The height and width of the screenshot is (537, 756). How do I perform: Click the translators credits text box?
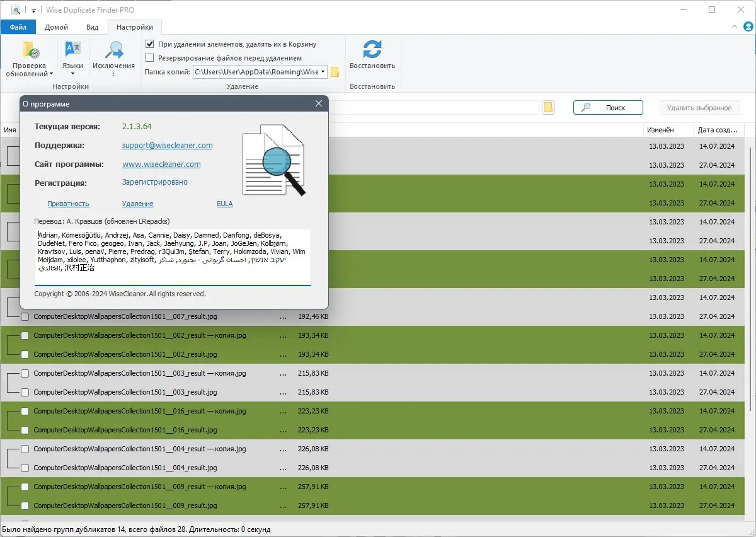coord(173,257)
